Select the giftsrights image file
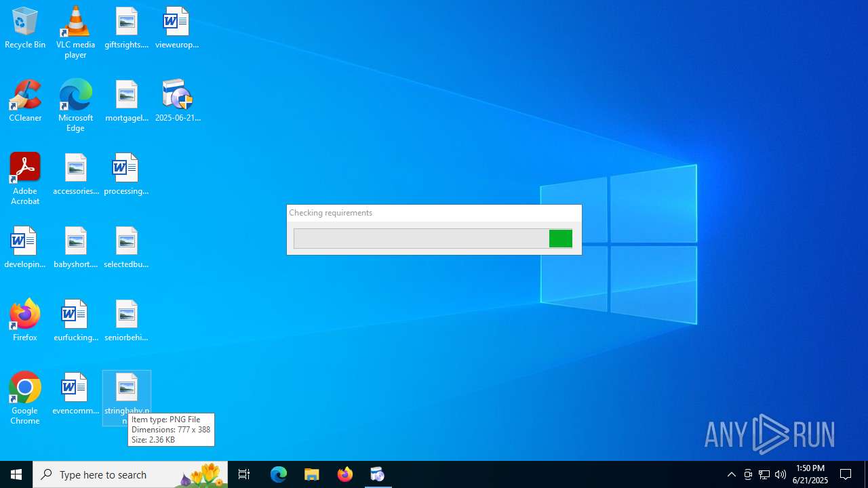Image resolution: width=868 pixels, height=488 pixels. pos(126,28)
